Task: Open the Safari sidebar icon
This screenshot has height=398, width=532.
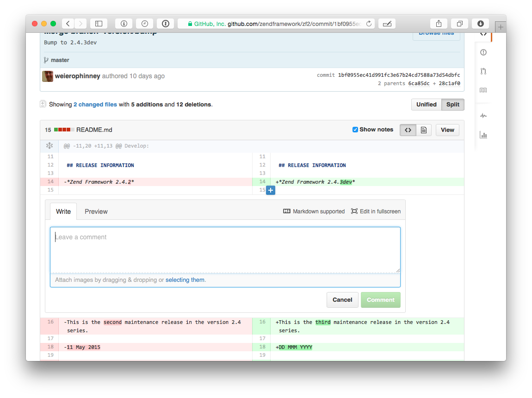Action: pyautogui.click(x=99, y=23)
